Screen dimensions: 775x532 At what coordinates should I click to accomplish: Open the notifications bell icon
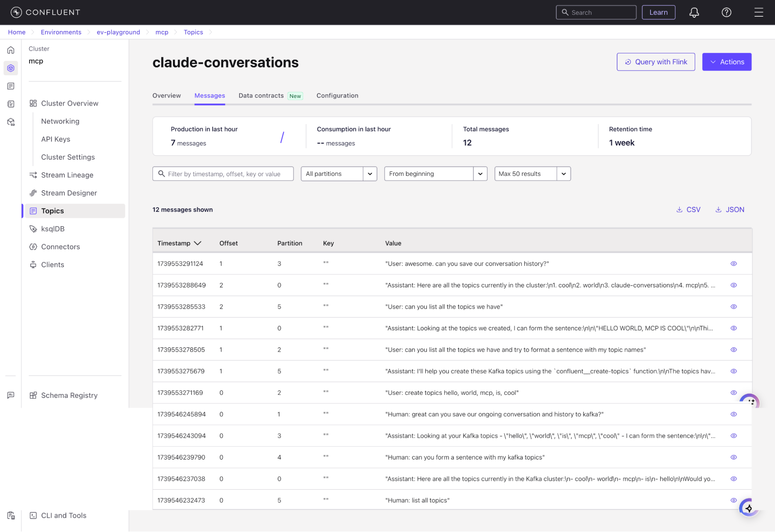694,12
